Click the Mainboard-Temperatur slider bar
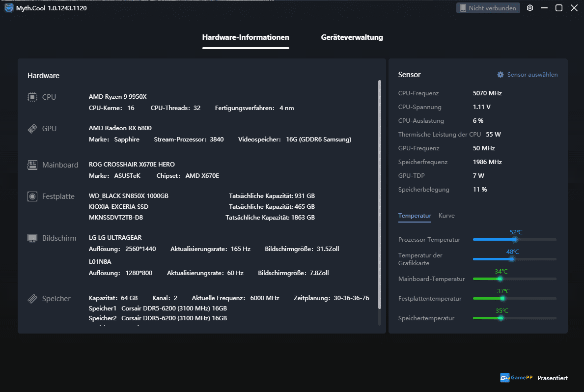Viewport: 584px width, 392px height. click(514, 279)
